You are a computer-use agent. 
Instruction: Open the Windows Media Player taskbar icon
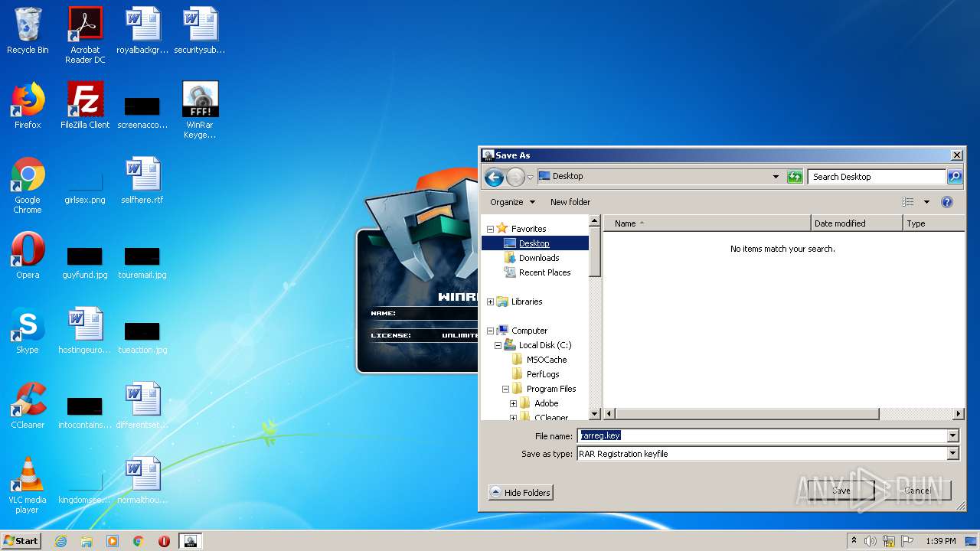coord(113,541)
